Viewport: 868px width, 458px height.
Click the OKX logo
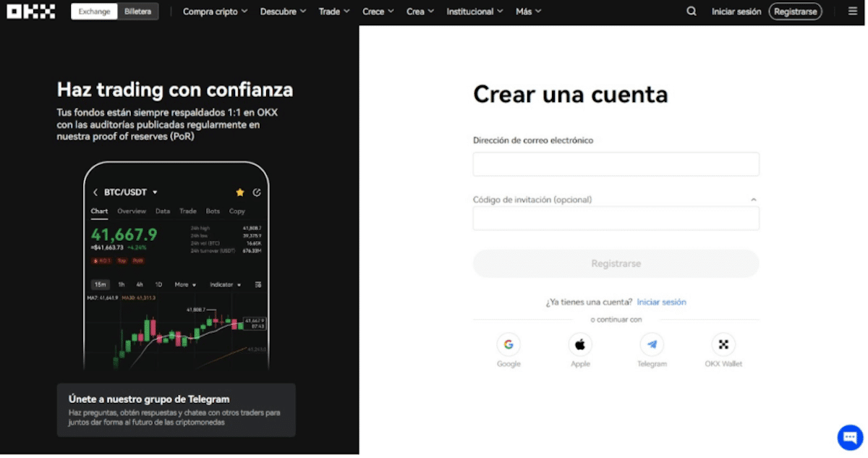30,11
